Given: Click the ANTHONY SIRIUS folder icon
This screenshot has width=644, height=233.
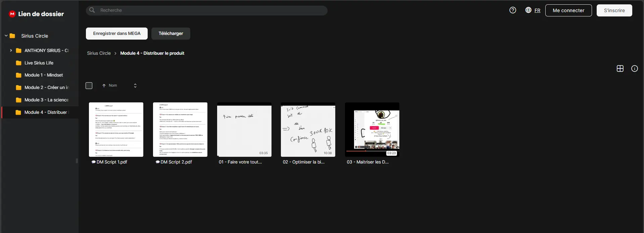Looking at the screenshot, I should pos(19,51).
